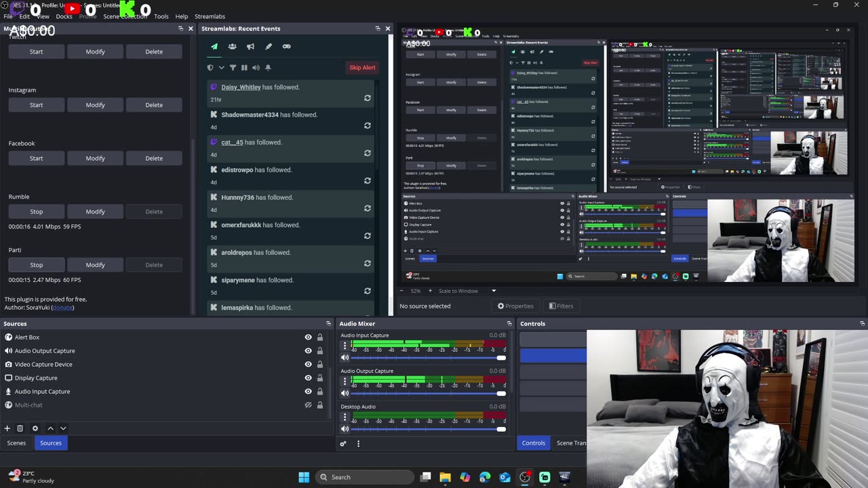
Task: Adjust the Audio Input Capture volume slider
Action: coord(429,357)
